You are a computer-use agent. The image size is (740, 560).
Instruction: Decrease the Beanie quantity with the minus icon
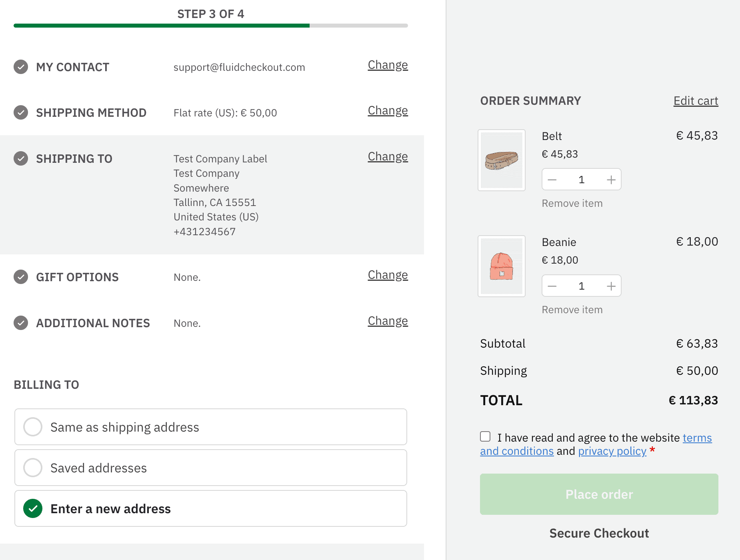tap(552, 286)
